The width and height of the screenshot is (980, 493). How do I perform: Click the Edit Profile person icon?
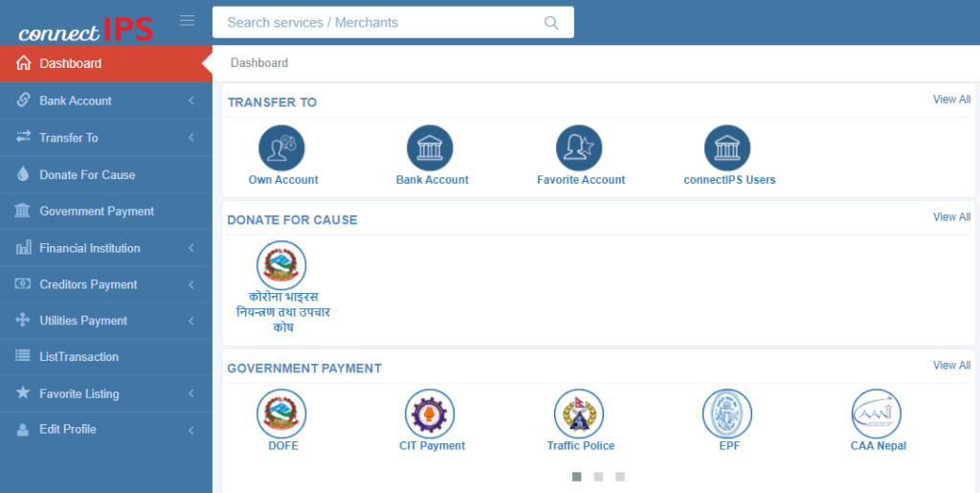(x=23, y=429)
